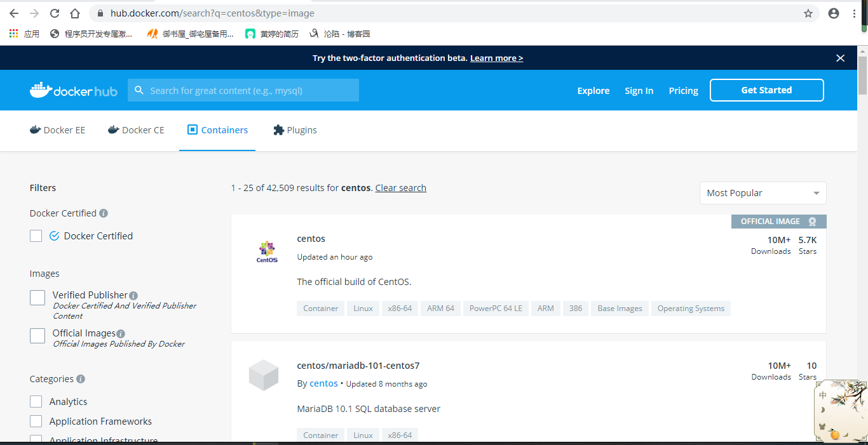Image resolution: width=868 pixels, height=445 pixels.
Task: Open centos/mariadb-101-centos7 result title
Action: click(358, 366)
